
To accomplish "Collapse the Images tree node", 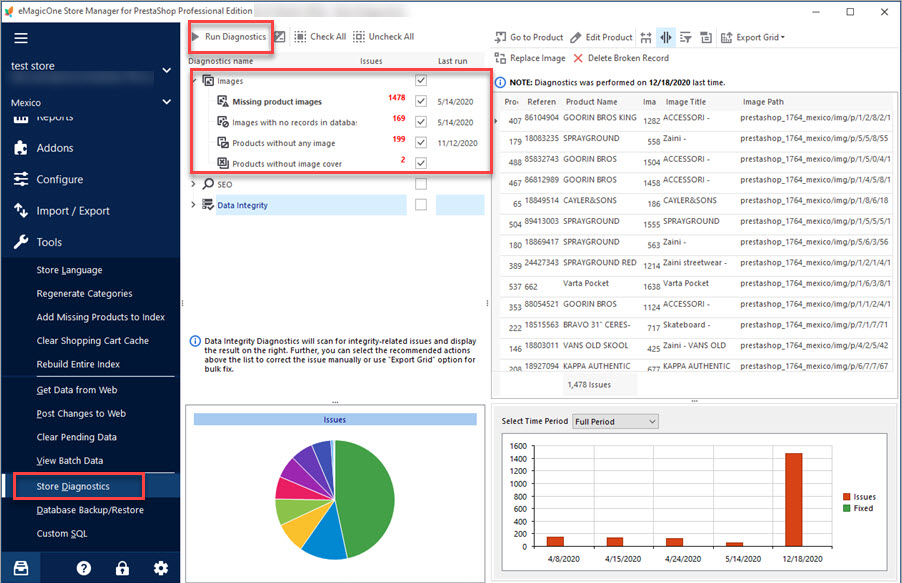I will pyautogui.click(x=194, y=81).
